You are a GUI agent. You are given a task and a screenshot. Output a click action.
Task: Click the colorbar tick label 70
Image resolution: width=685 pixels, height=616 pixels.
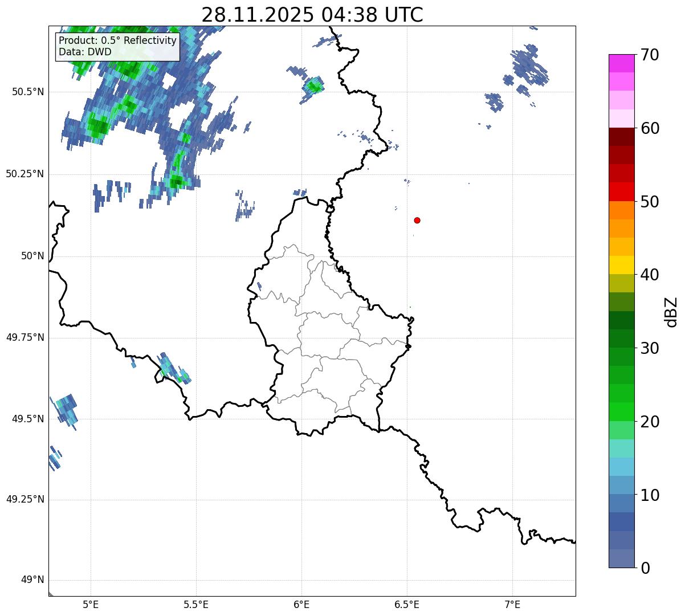[650, 55]
